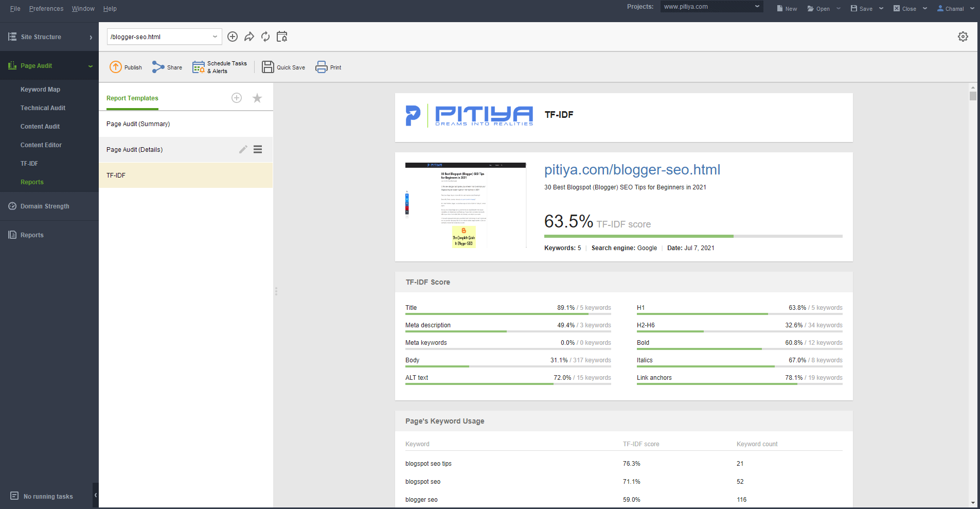Click the scheduled report calendar icon
The height and width of the screenshot is (509, 980).
coord(282,37)
